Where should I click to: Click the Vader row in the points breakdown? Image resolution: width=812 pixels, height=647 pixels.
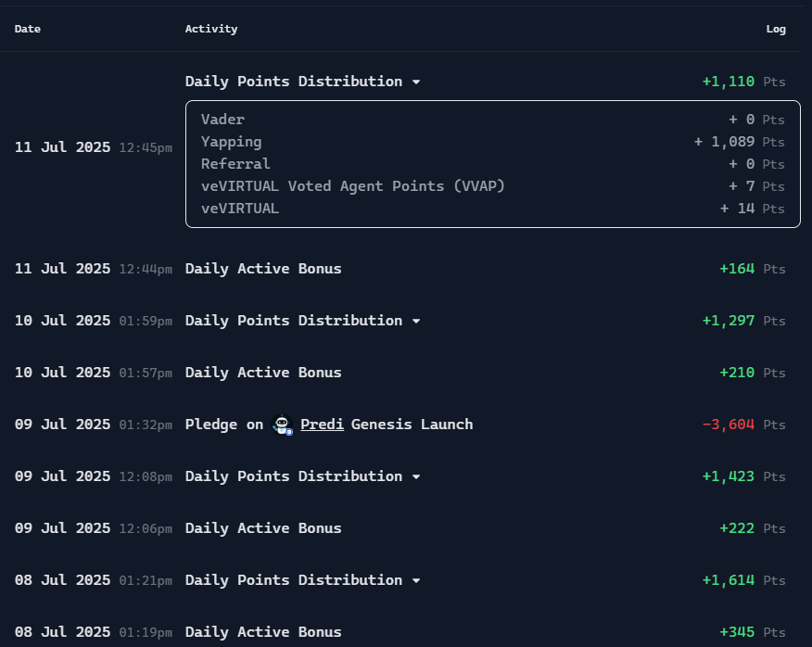(x=222, y=120)
